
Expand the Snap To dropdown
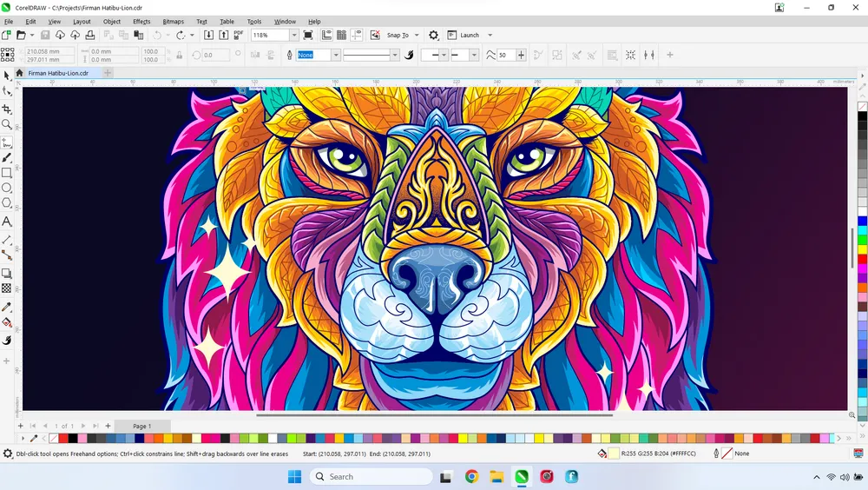tap(417, 36)
